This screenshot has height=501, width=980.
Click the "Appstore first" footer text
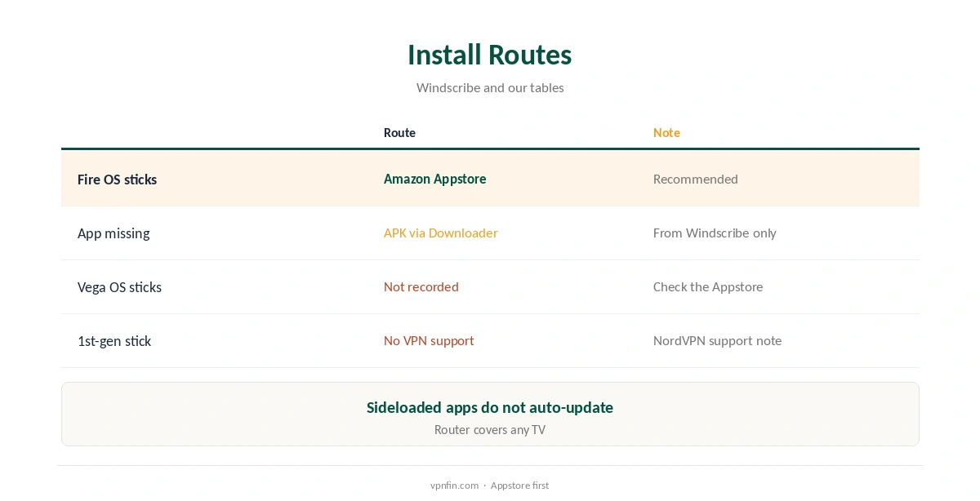click(x=519, y=485)
